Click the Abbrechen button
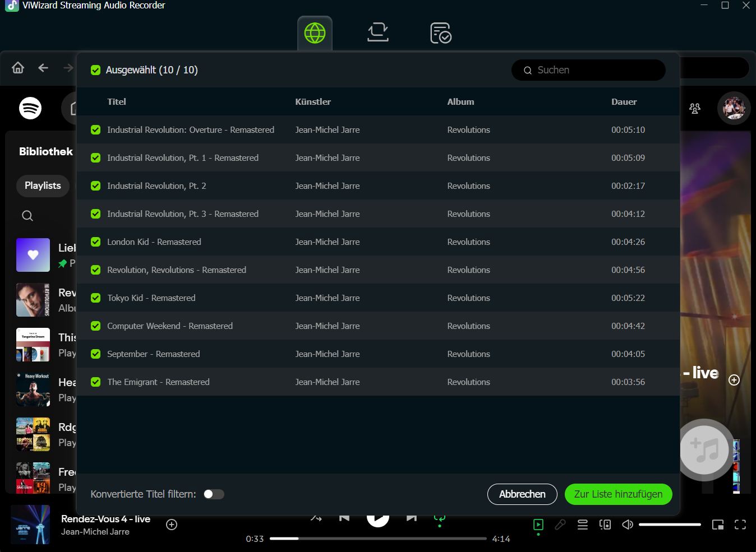The height and width of the screenshot is (552, 756). pyautogui.click(x=522, y=494)
